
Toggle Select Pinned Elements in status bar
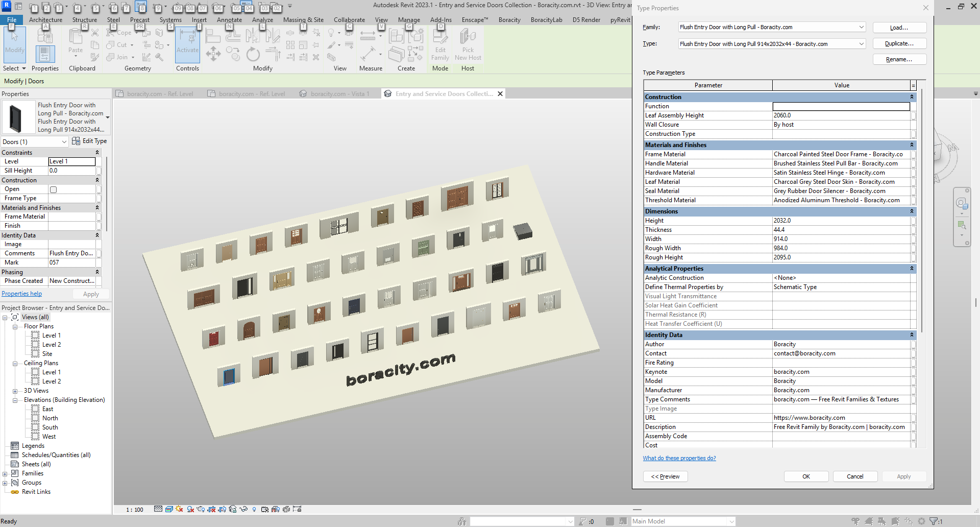pos(882,521)
